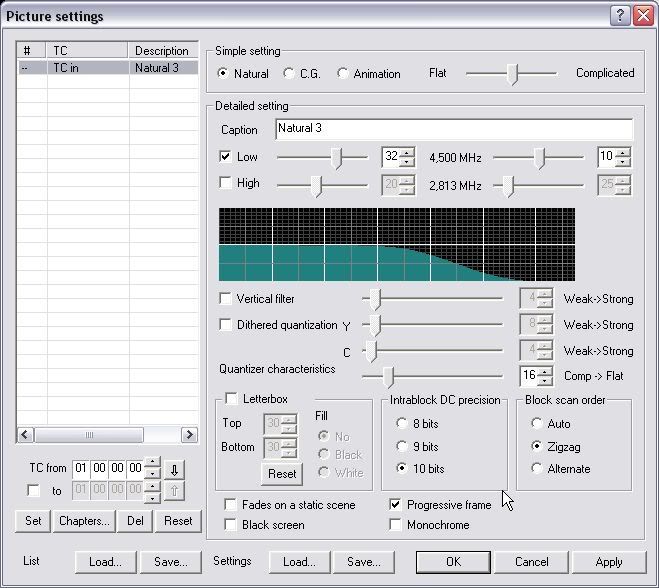Choose Auto block scan order
659x588 pixels.
click(x=537, y=424)
